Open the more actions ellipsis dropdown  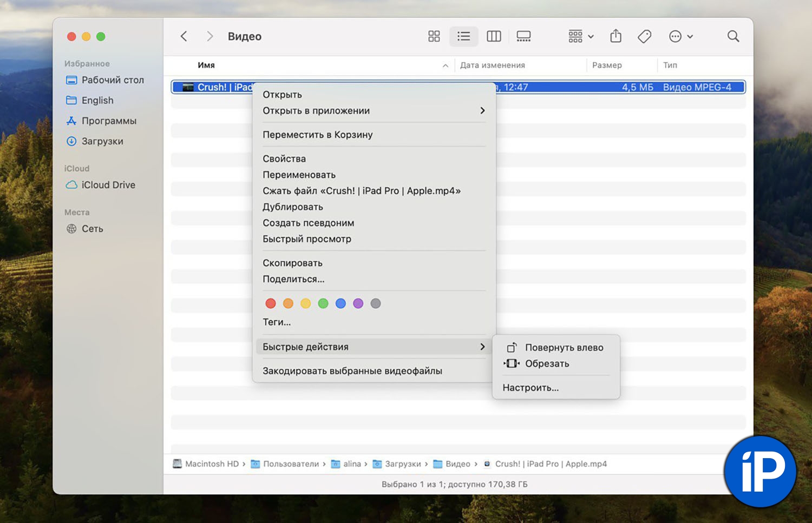(681, 36)
